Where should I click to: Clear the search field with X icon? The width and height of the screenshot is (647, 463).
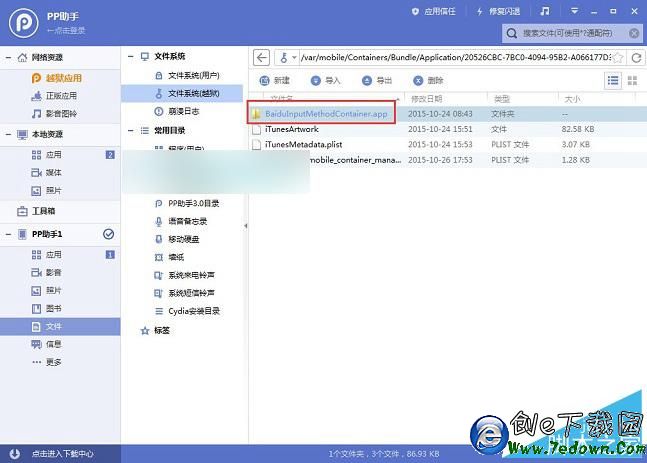634,33
